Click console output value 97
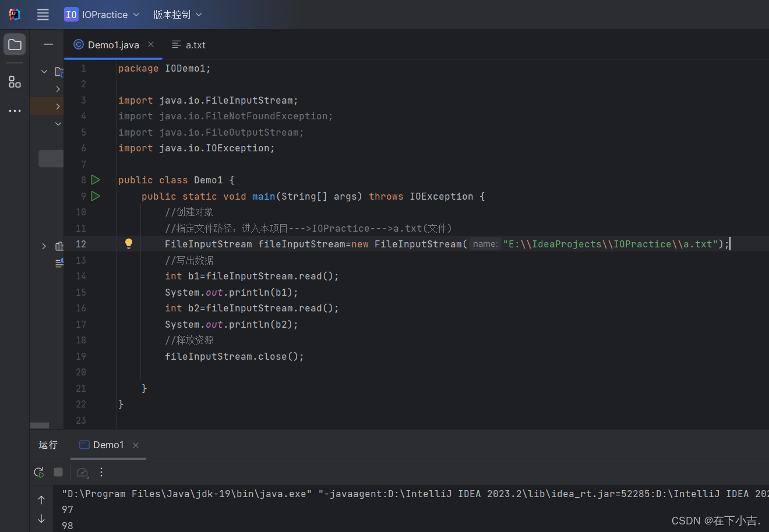 [x=68, y=509]
